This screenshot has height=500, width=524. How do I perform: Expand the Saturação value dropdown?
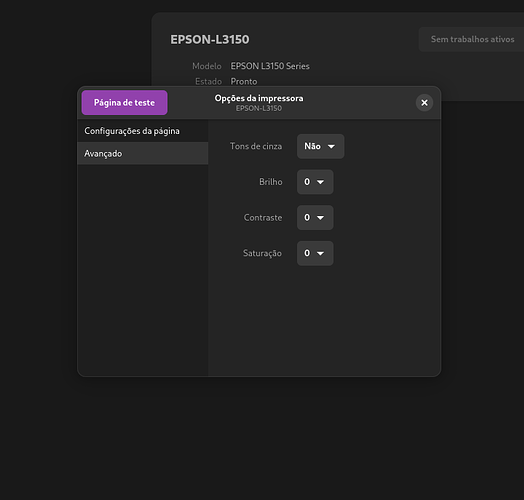pos(315,253)
